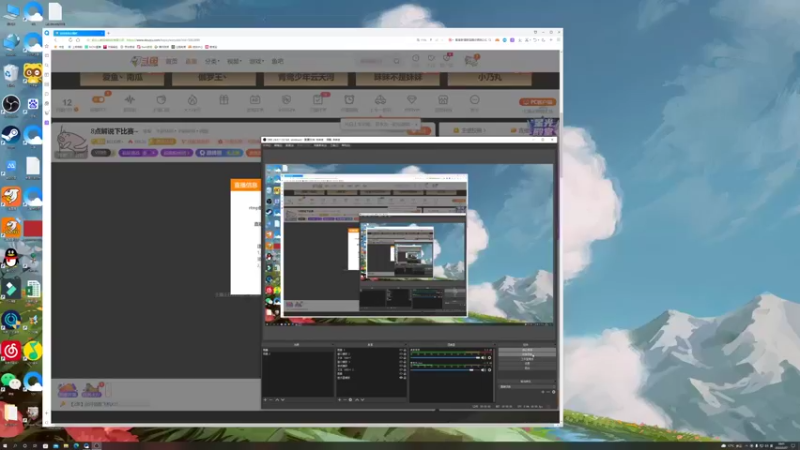Click the start streaming button in OBS controls

pyautogui.click(x=527, y=350)
